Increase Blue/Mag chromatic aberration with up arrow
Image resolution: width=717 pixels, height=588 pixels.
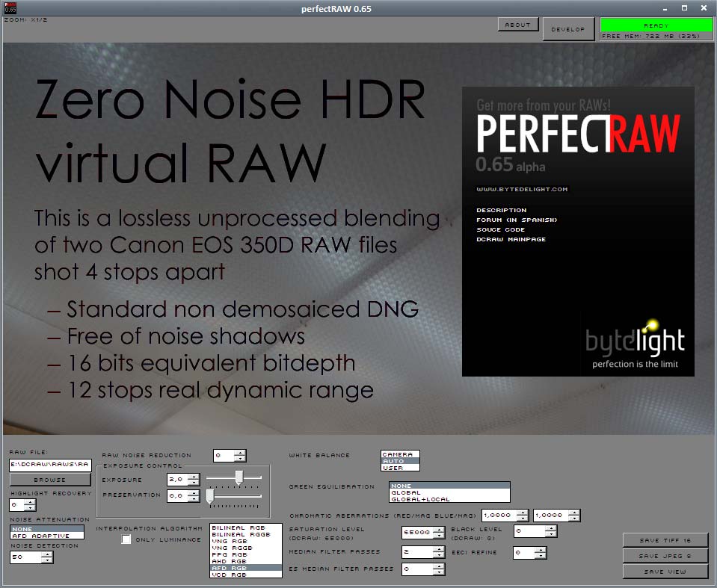click(x=574, y=513)
